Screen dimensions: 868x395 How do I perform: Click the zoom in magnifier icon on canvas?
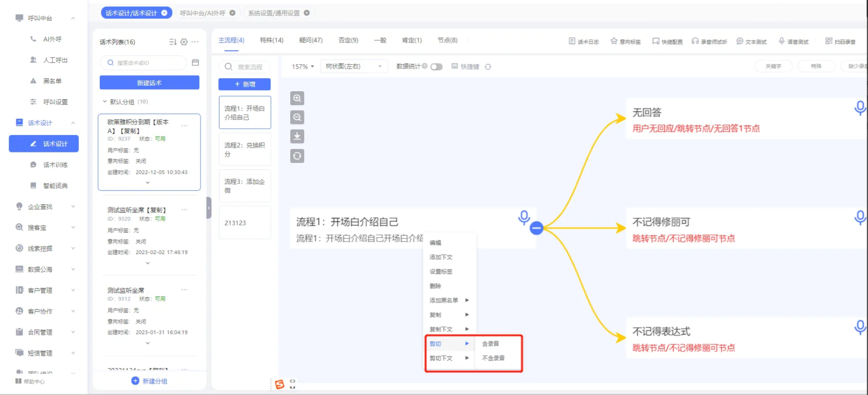pos(297,98)
